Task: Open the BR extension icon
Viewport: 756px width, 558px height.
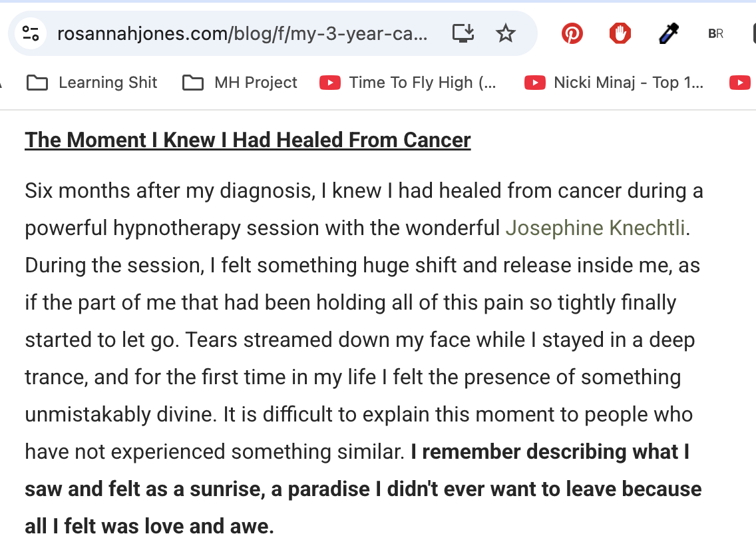Action: tap(716, 33)
